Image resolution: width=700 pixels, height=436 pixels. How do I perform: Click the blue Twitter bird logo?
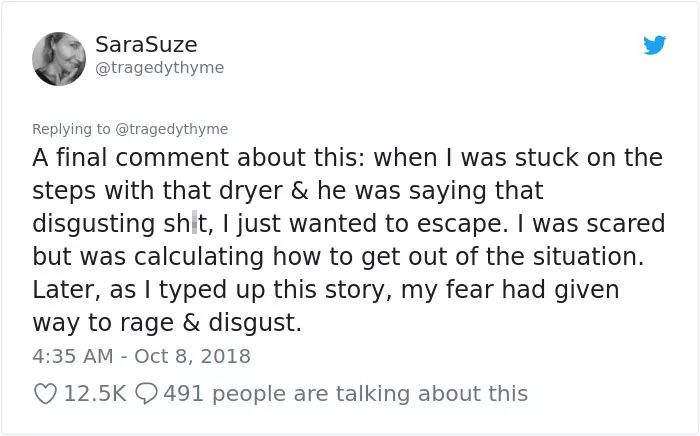pos(654,45)
